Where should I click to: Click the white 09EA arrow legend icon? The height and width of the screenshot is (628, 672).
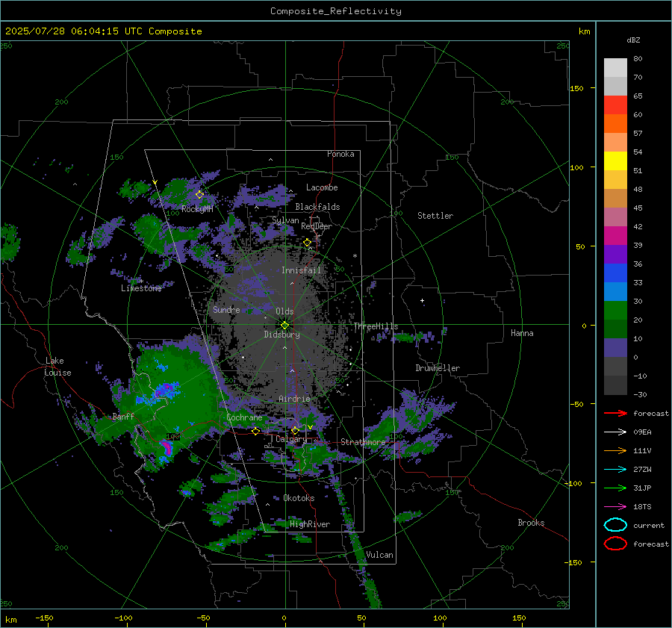pos(615,432)
